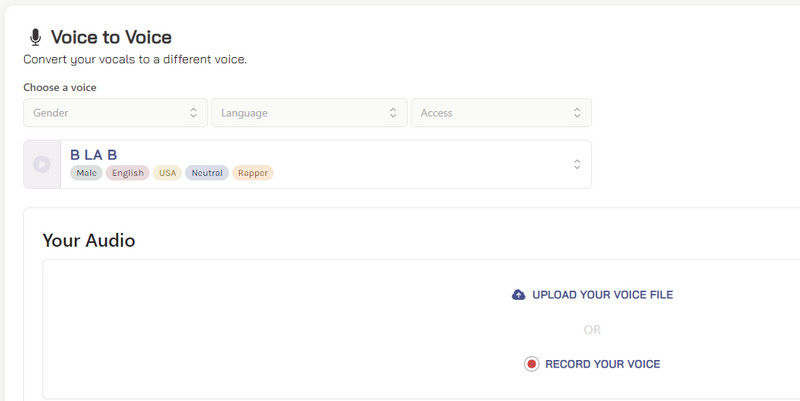
Task: Click the Neutral tag
Action: pyautogui.click(x=207, y=173)
